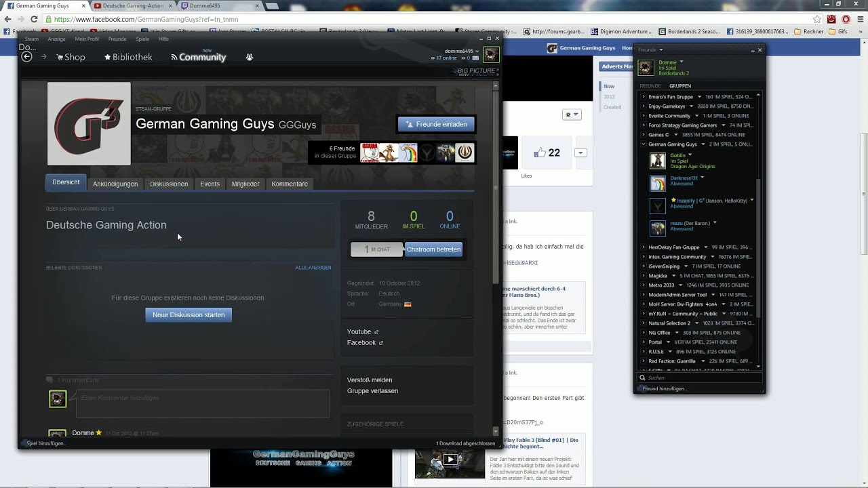
Task: Click own avatar beside comment box
Action: click(x=58, y=399)
